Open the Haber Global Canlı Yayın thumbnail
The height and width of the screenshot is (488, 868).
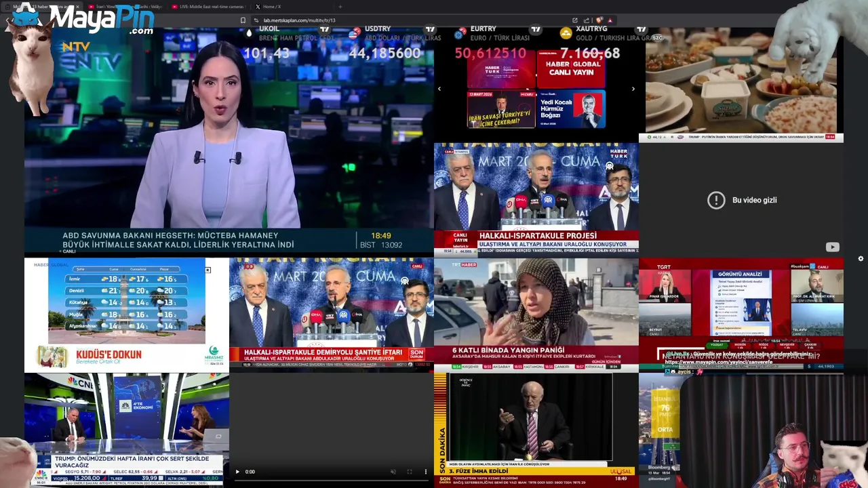click(570, 68)
